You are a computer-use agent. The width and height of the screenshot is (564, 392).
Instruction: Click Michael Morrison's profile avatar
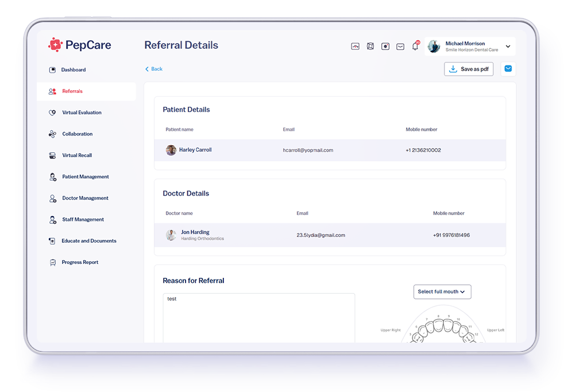point(434,46)
